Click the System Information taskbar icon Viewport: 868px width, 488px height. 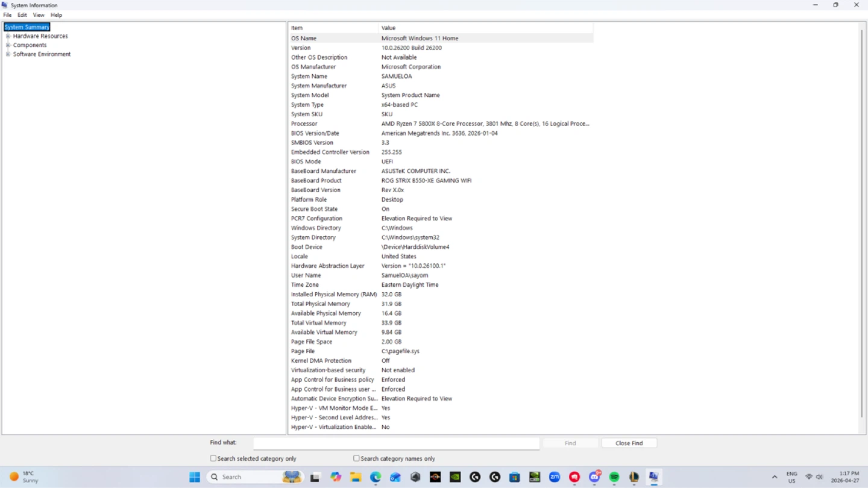(x=654, y=477)
